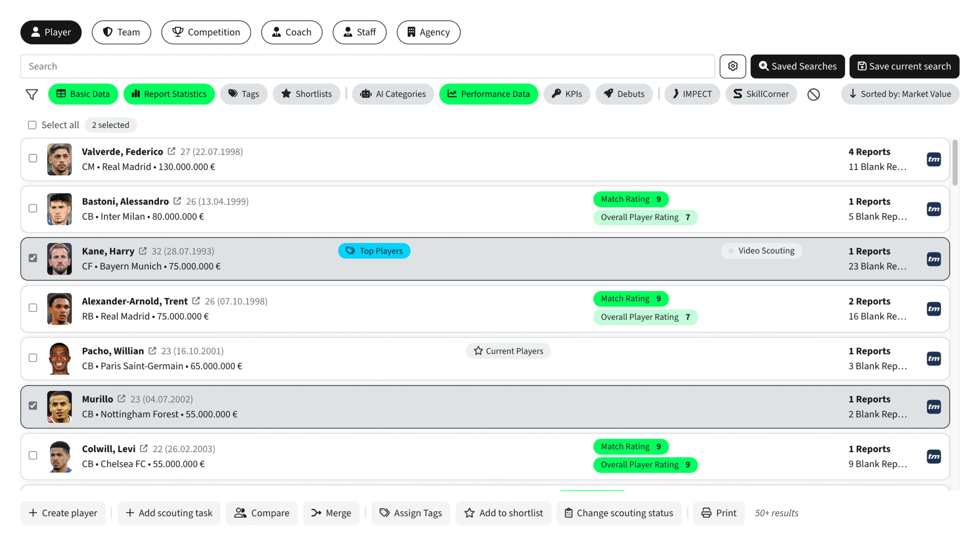Open Murillo profile via external link icon

point(121,399)
